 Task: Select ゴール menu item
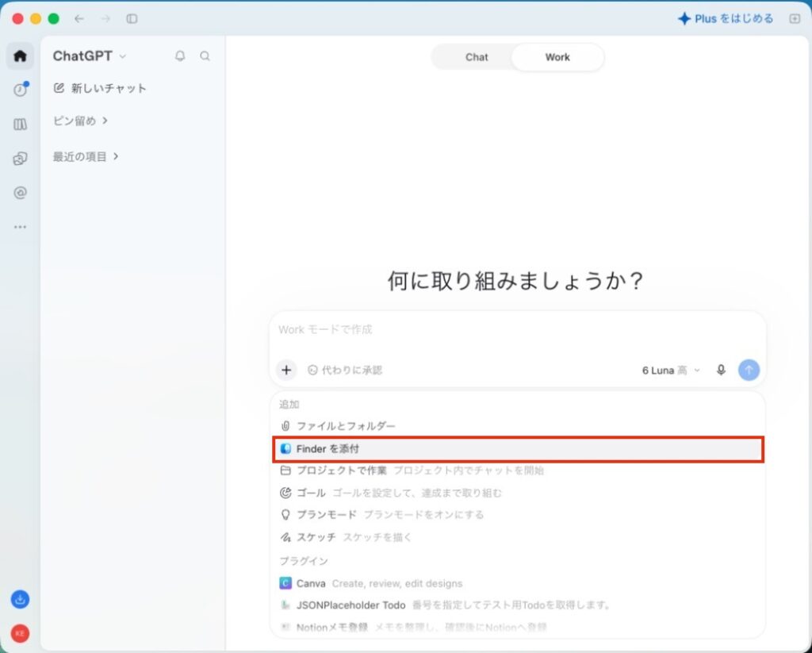coord(518,493)
